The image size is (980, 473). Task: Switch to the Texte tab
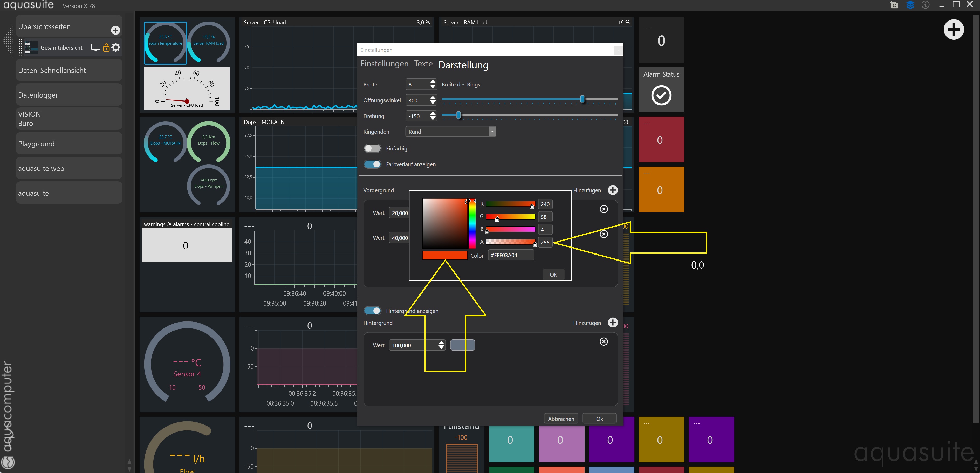click(423, 64)
